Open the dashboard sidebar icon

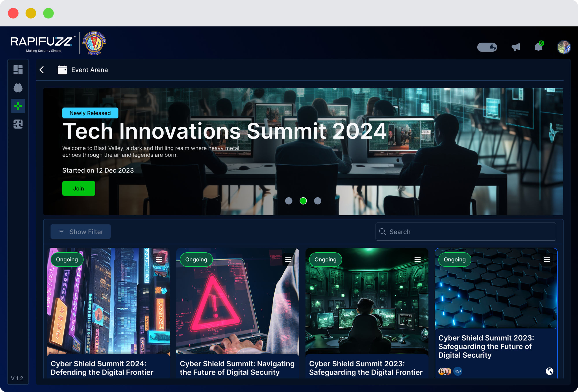point(18,70)
